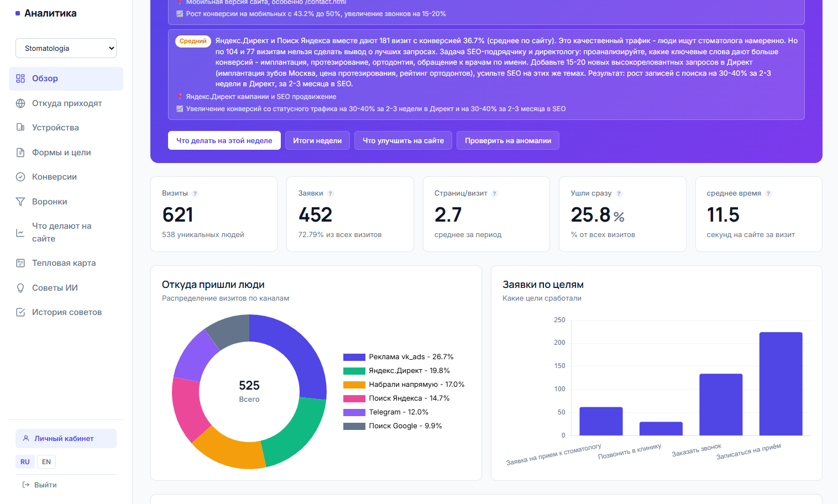Viewport: 838px width, 504px height.
Task: Open the Обзор section
Action: pos(66,78)
